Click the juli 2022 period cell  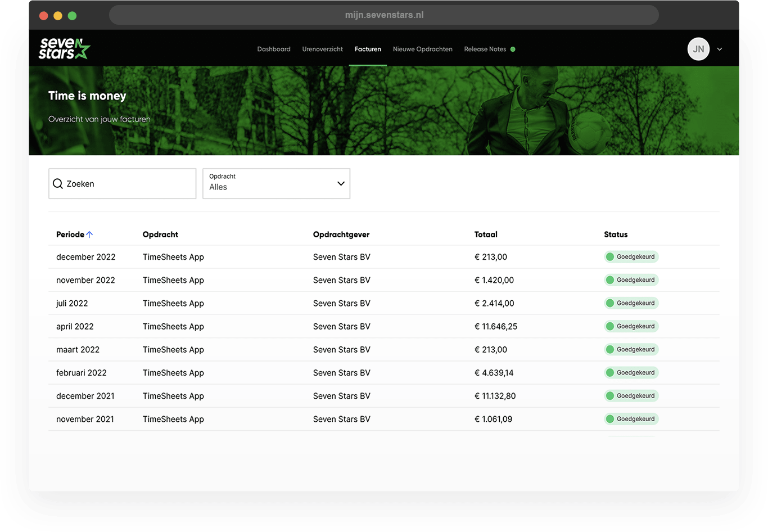click(72, 303)
